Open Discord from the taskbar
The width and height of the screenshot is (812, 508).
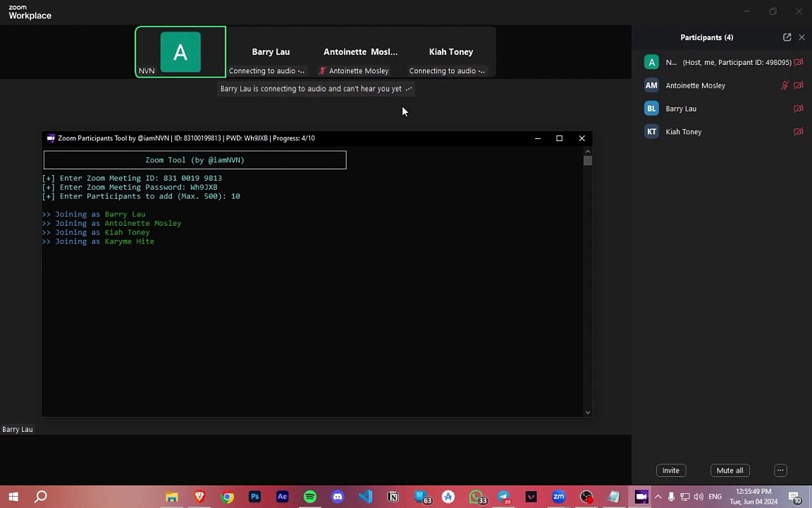pyautogui.click(x=338, y=497)
